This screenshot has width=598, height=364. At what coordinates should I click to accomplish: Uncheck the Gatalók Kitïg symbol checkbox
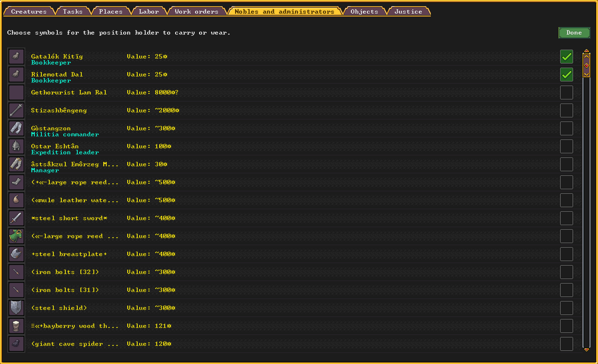[x=566, y=56]
